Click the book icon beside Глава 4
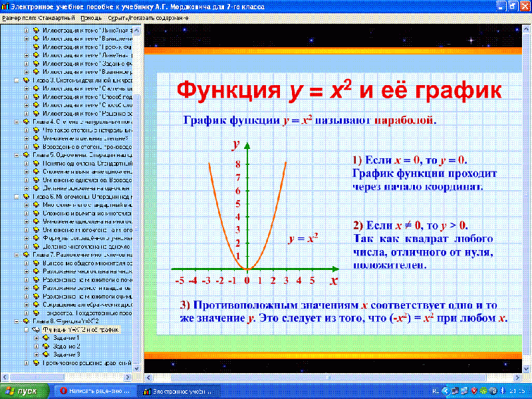The image size is (532, 399). pos(27,122)
